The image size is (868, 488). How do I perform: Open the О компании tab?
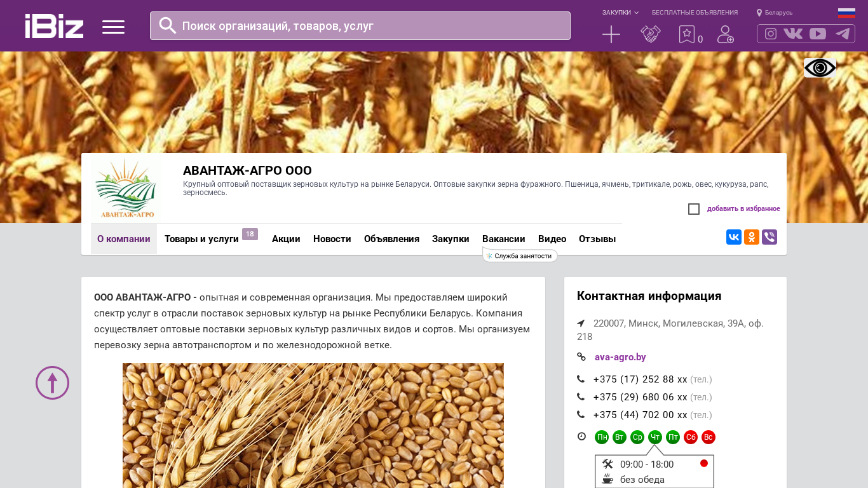pyautogui.click(x=124, y=239)
